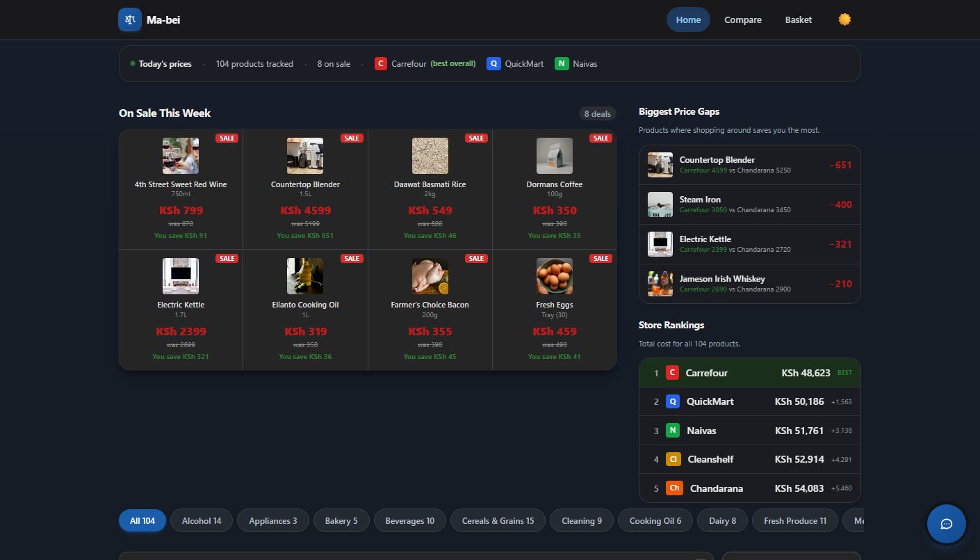The image size is (980, 560).
Task: Click the Carrefour C icon in Store Rankings
Action: pos(672,373)
